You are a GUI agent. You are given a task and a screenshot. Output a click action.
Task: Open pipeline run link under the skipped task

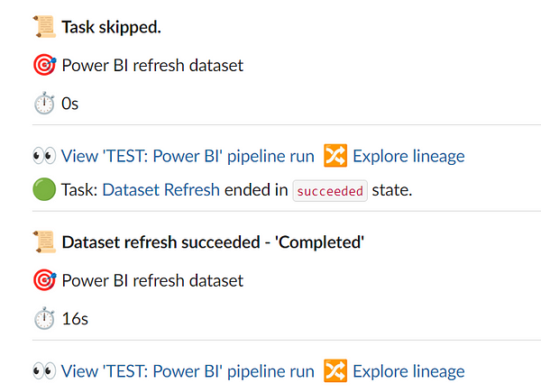click(188, 156)
